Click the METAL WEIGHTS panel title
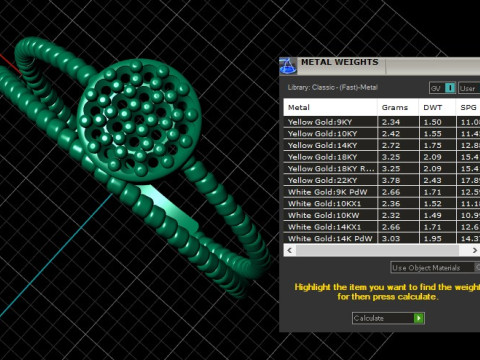 click(340, 62)
